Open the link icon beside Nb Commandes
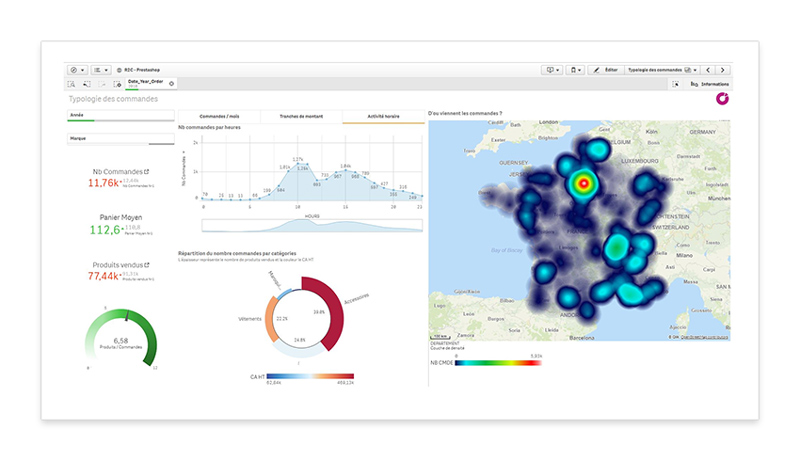The image size is (800, 461). coord(147,172)
